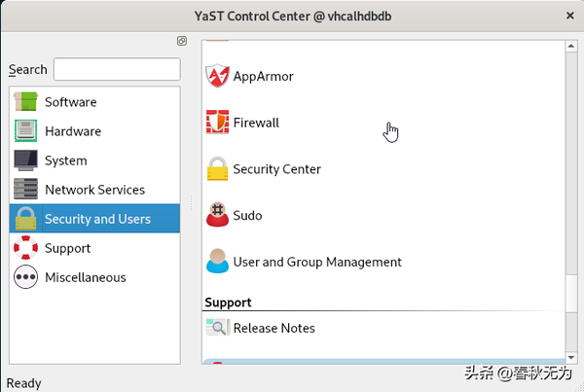Screen dimensions: 584x392
Task: Click the Security Center padlock icon
Action: [217, 169]
